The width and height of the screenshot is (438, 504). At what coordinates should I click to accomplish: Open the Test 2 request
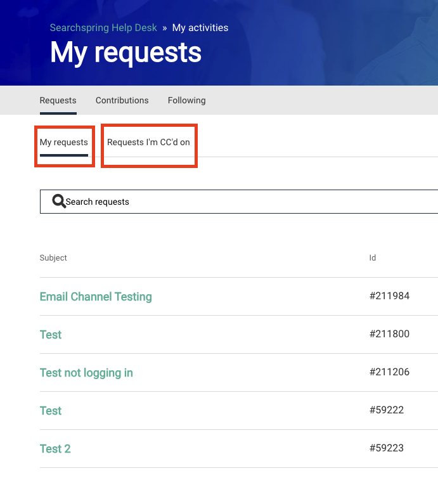pyautogui.click(x=55, y=449)
